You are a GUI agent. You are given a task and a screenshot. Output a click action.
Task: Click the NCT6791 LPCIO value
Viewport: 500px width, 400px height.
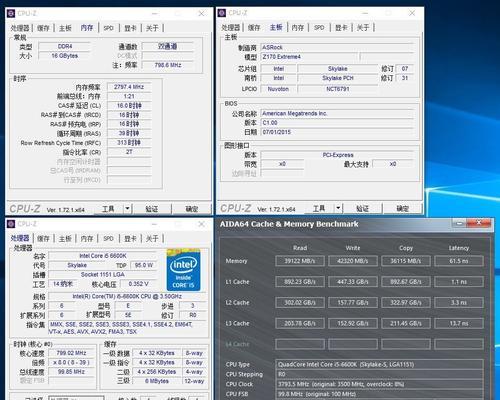(338, 89)
